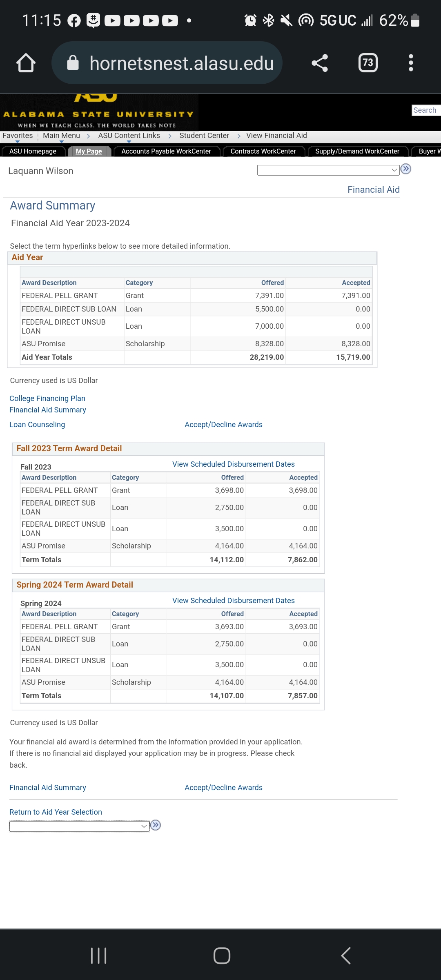Open the Accounts Payable WorkCenter tab
The width and height of the screenshot is (441, 980).
[x=166, y=151]
